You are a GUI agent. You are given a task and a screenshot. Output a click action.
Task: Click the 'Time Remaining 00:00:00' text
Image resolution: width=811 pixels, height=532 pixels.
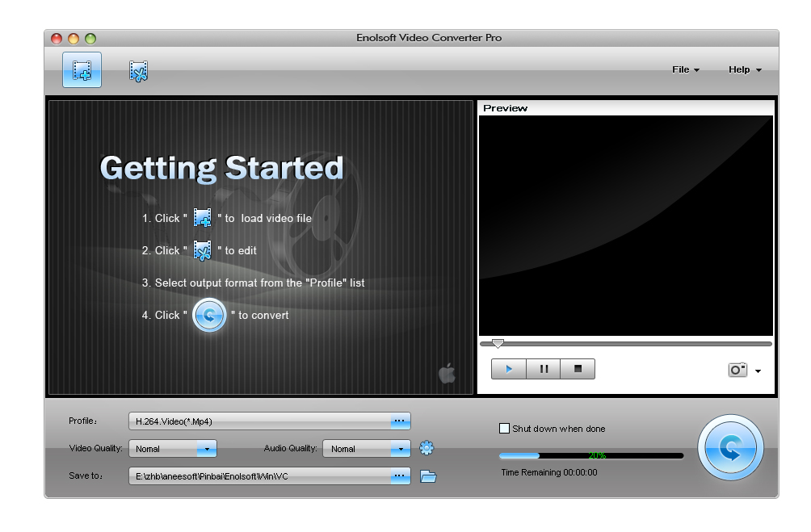[x=549, y=472]
